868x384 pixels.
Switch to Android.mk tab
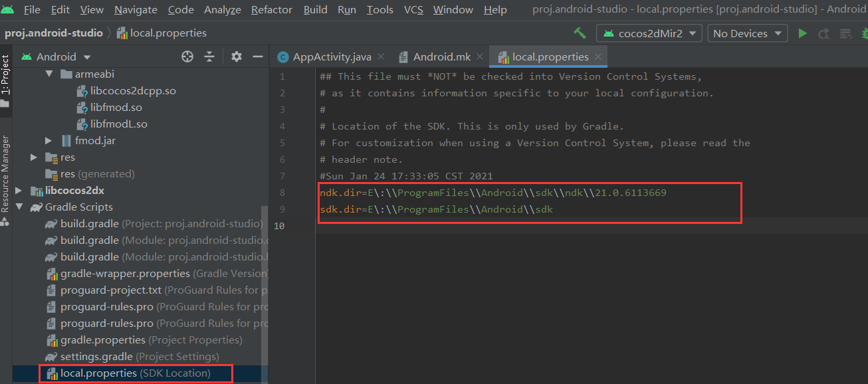(441, 57)
